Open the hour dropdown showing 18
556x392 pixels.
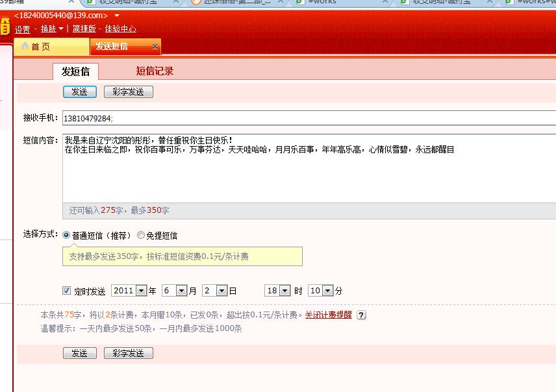pos(284,290)
